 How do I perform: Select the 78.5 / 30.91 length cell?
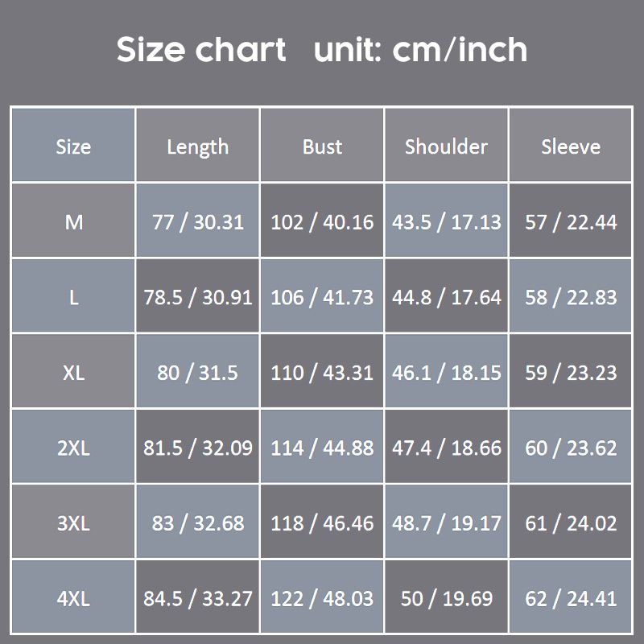click(x=198, y=297)
